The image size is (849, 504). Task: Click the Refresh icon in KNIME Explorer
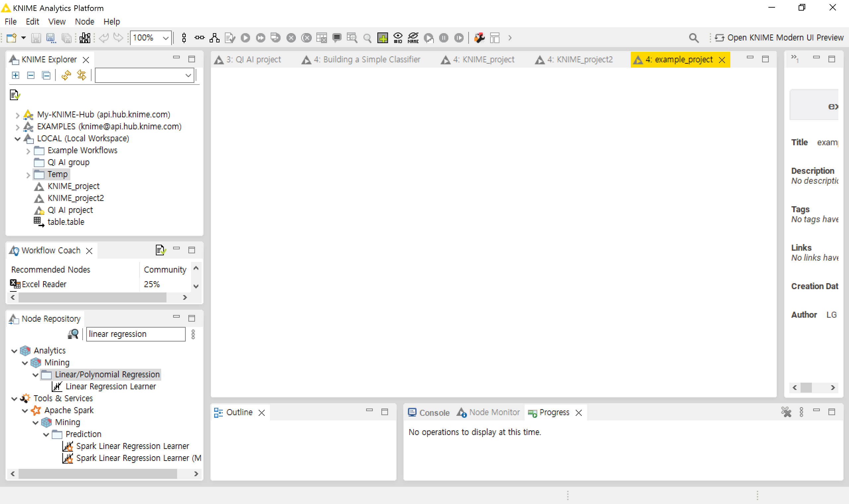[x=66, y=75]
